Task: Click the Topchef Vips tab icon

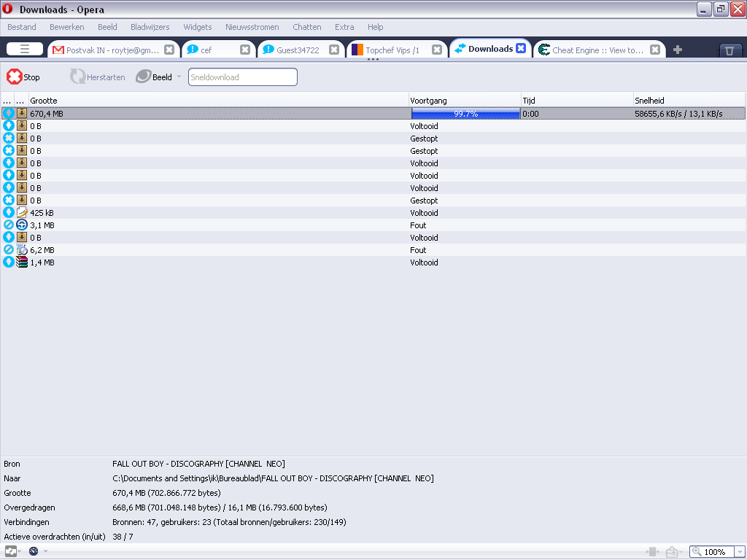Action: tap(357, 50)
